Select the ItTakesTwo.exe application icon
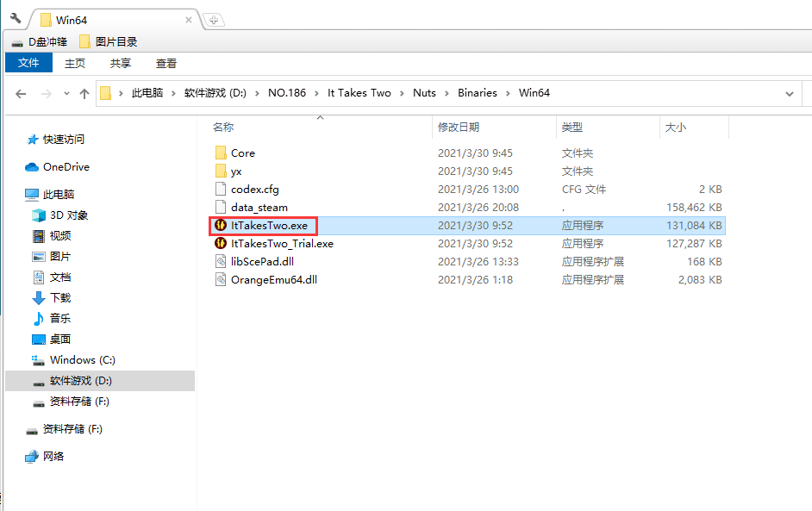Screen dimensions: 812x511 pos(221,225)
